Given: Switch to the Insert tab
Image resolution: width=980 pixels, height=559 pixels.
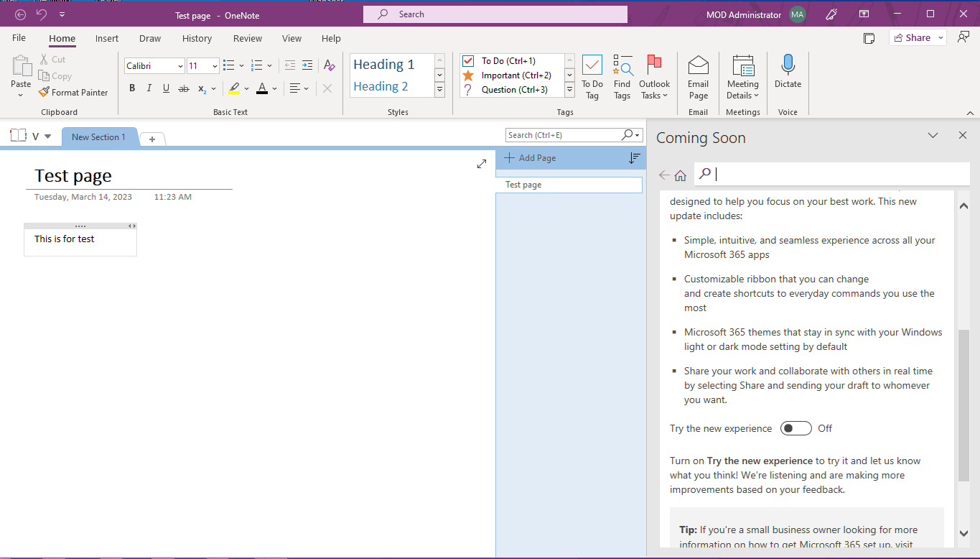Looking at the screenshot, I should tap(107, 39).
